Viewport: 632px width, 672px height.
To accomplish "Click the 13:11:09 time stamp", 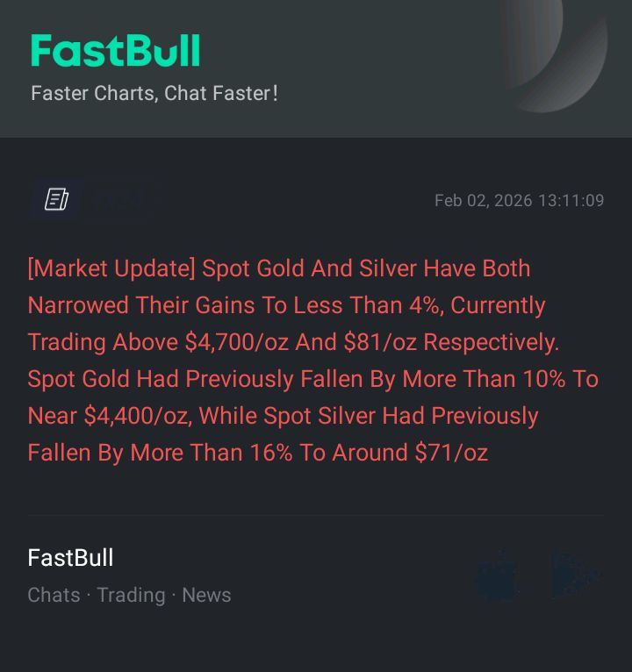I will pos(571,201).
